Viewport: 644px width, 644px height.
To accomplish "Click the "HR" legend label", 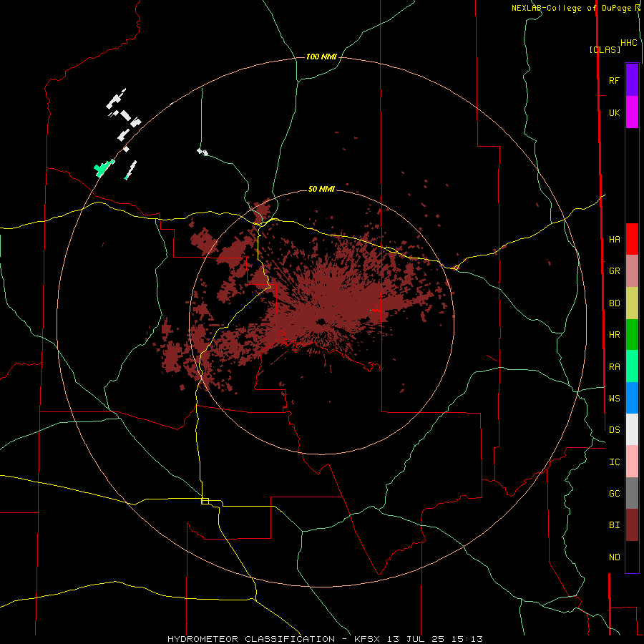I will point(614,335).
